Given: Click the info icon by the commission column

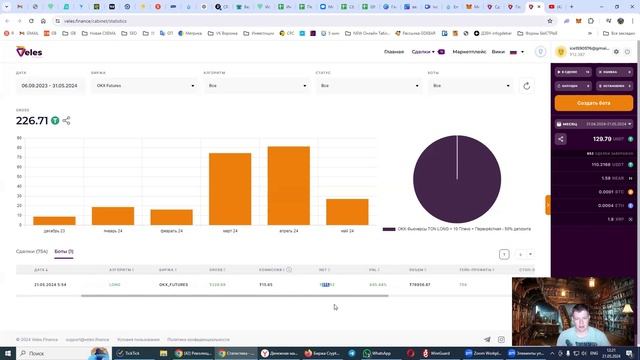Looking at the screenshot, I should (289, 269).
